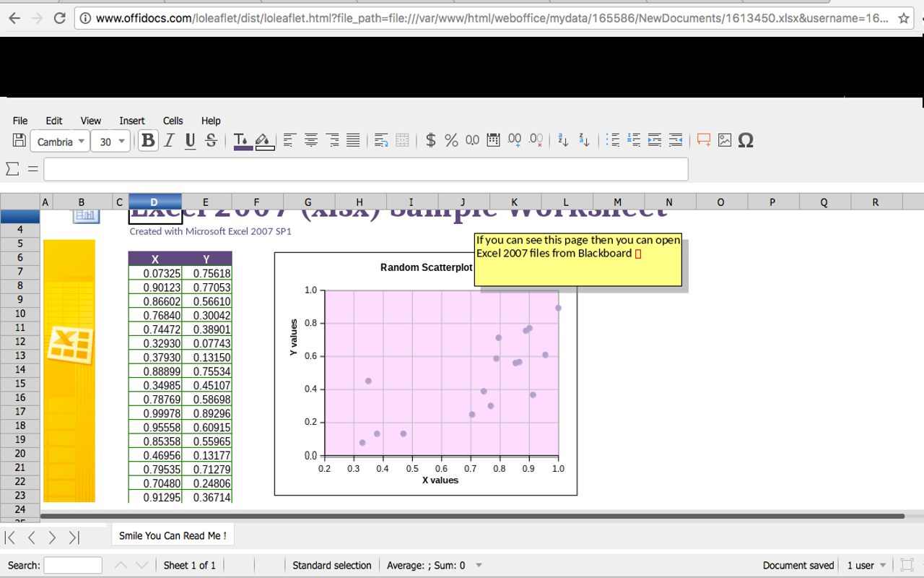Toggle strikethrough formatting
Image resolution: width=924 pixels, height=578 pixels.
[x=211, y=141]
